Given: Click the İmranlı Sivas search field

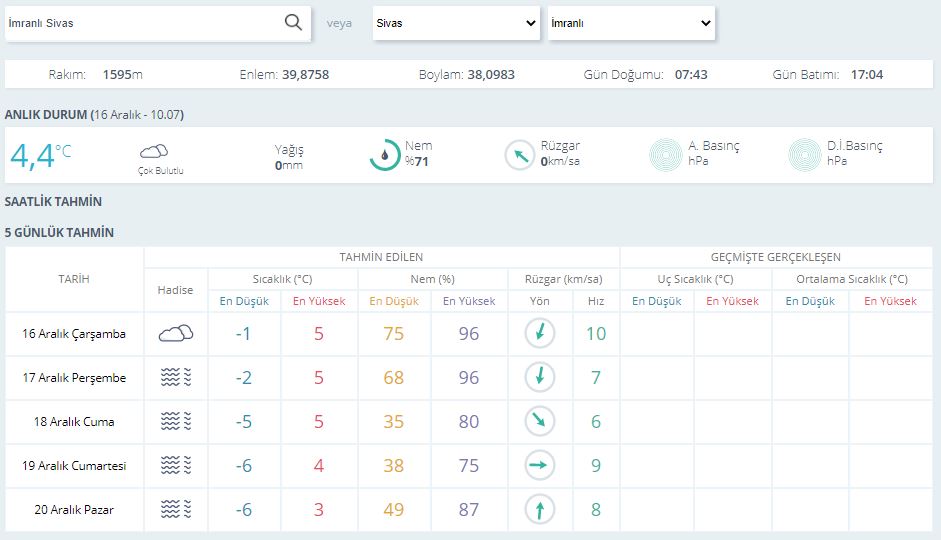Looking at the screenshot, I should coord(158,23).
